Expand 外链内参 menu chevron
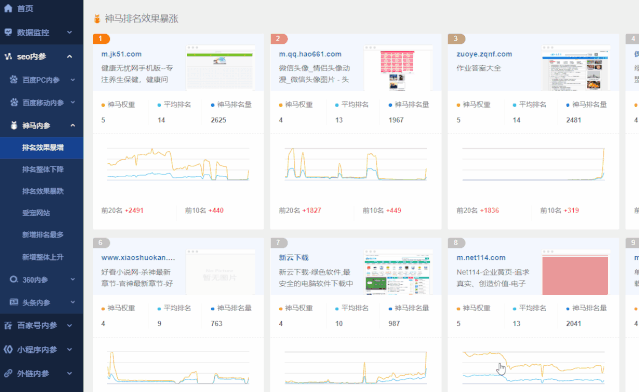 tap(70, 373)
